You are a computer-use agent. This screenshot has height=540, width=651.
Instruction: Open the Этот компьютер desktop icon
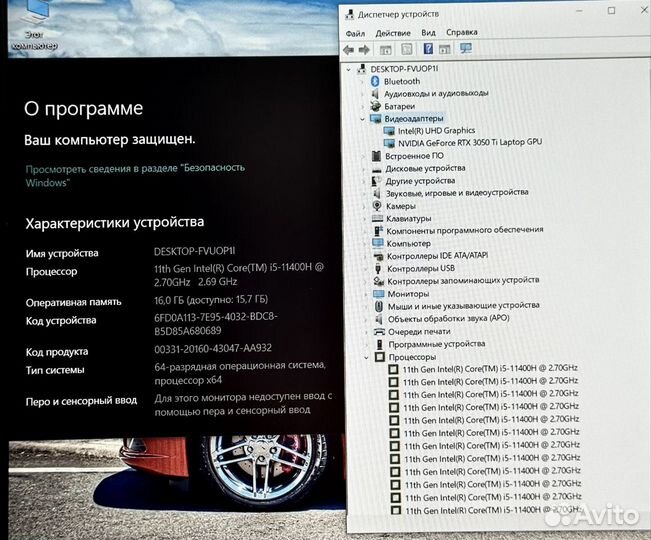35,25
